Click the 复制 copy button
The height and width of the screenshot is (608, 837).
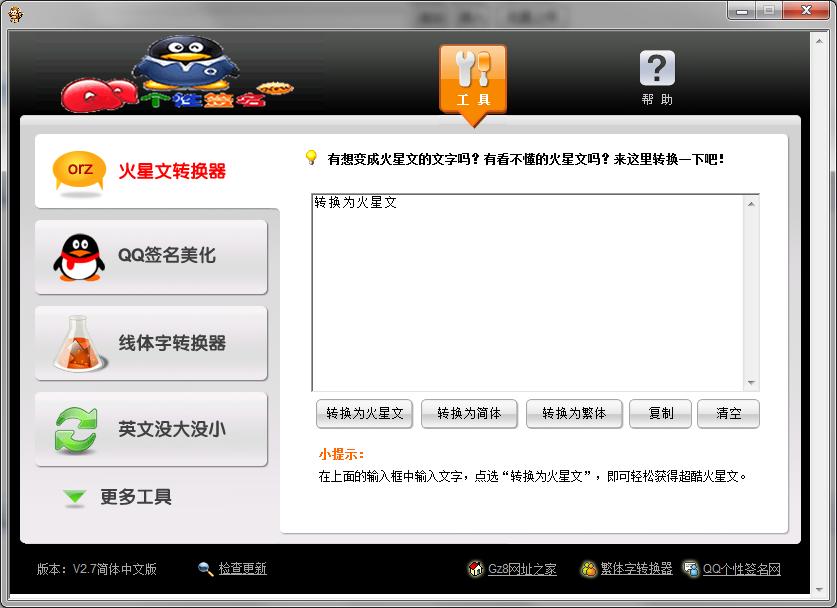660,414
